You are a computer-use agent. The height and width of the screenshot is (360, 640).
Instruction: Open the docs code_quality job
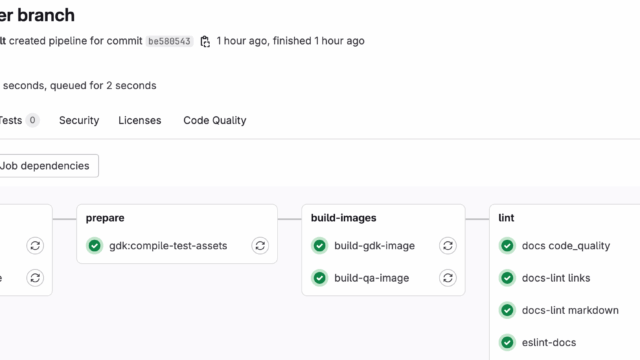point(566,246)
